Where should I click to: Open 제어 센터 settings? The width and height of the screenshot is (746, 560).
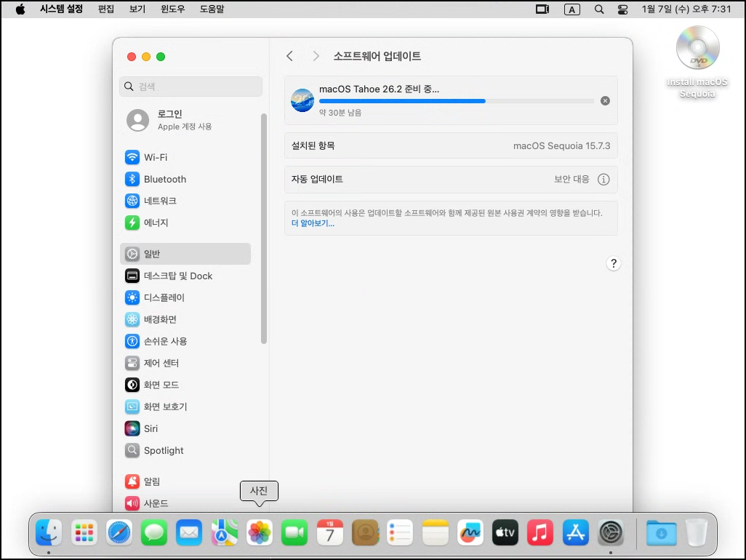185,363
